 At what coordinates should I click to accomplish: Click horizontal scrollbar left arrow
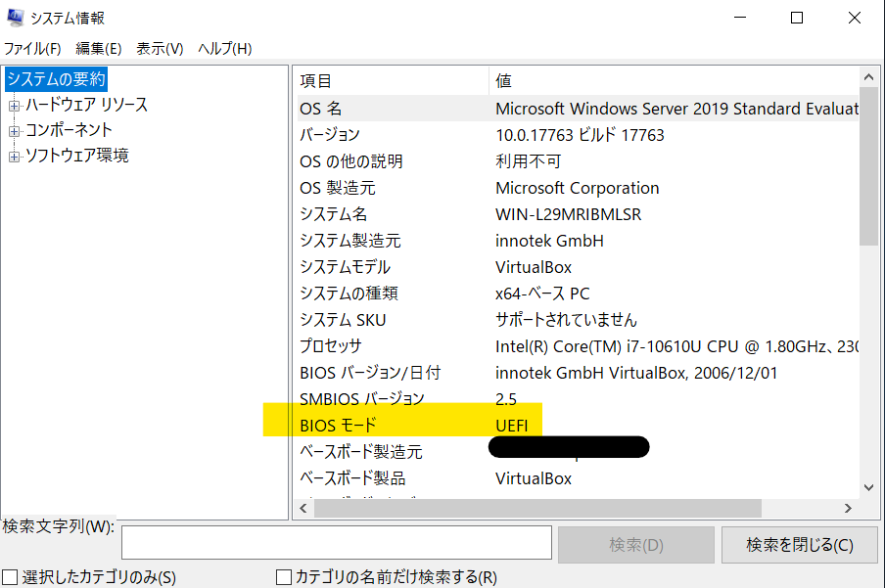(x=303, y=508)
